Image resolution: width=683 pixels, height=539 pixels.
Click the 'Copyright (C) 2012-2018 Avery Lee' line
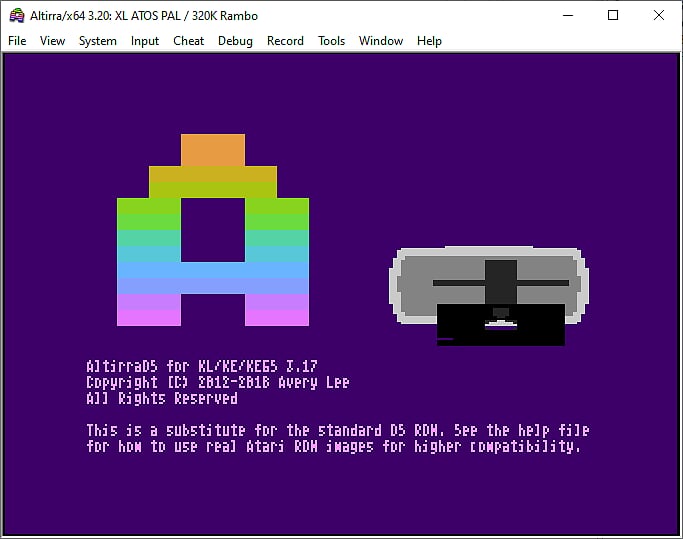(218, 382)
